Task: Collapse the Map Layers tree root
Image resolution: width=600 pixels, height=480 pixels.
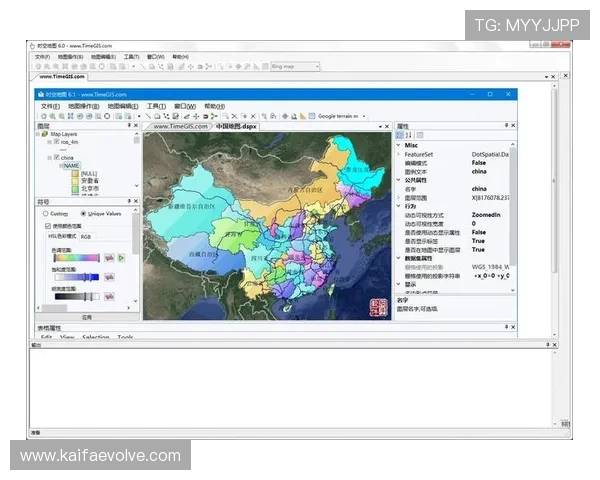Action: click(x=38, y=134)
